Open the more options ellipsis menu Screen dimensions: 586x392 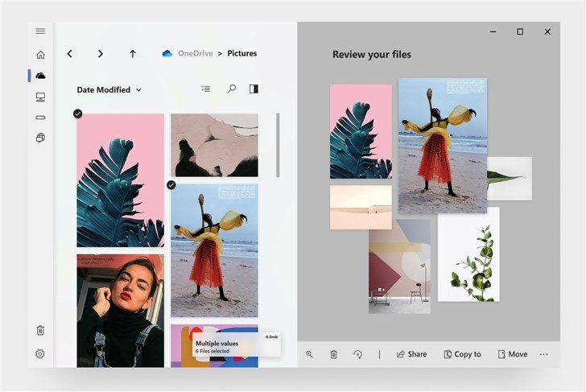click(544, 354)
